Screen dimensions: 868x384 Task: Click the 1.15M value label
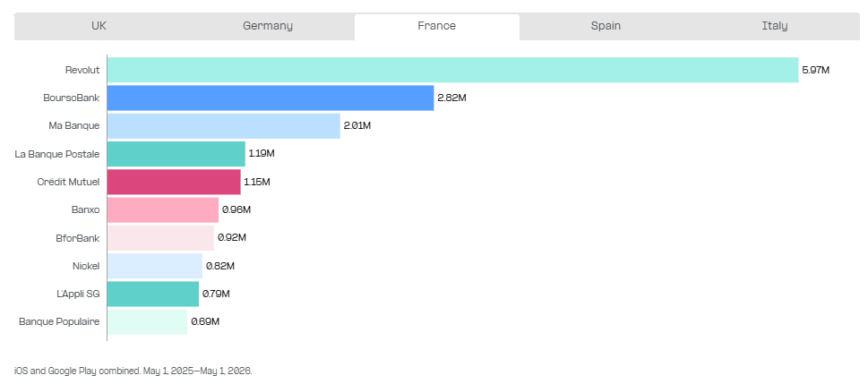tap(257, 182)
